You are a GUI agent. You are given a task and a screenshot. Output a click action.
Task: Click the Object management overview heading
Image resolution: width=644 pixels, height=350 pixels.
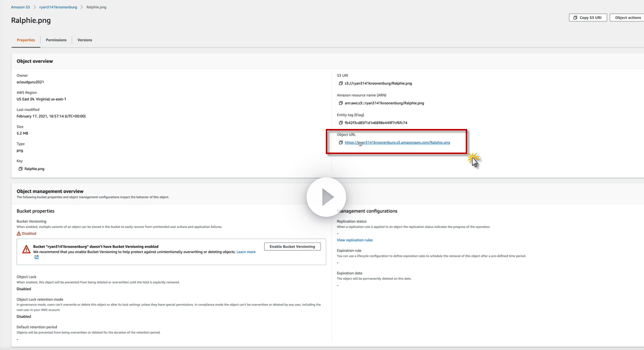(x=50, y=191)
